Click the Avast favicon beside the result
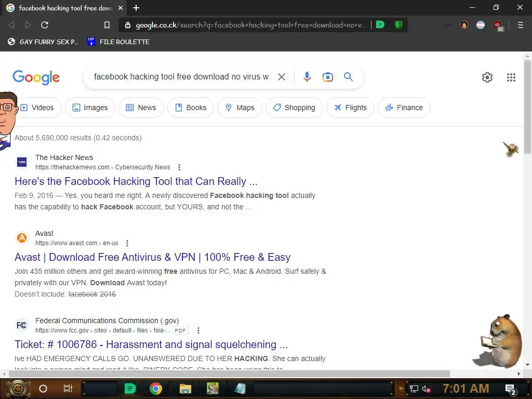 point(22,238)
